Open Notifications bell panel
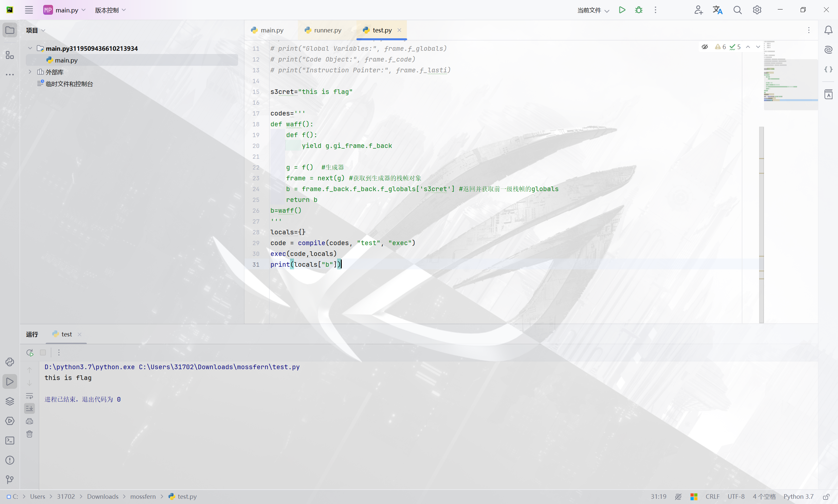This screenshot has height=504, width=838. 828,30
